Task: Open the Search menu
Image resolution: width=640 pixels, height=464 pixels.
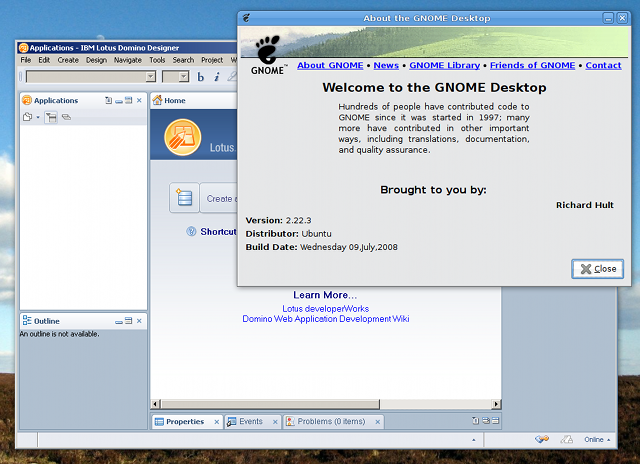Action: click(x=183, y=60)
